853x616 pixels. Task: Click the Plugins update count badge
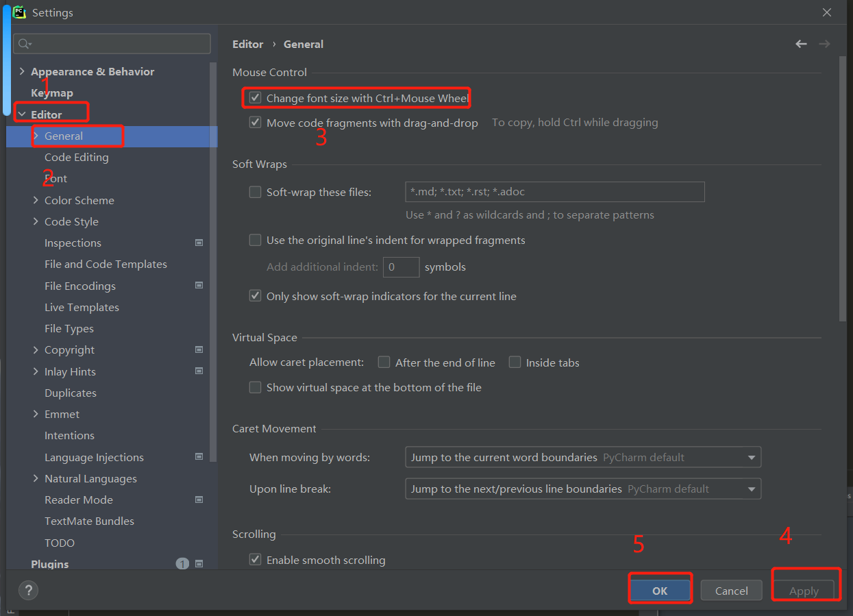pos(182,564)
